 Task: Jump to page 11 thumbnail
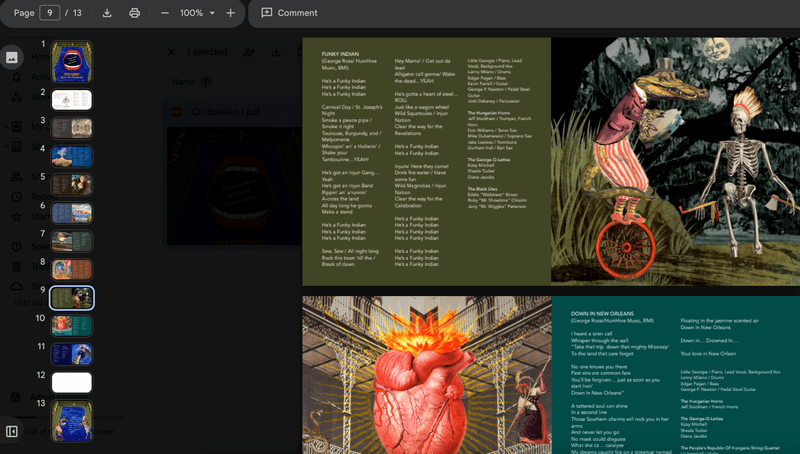pyautogui.click(x=72, y=354)
